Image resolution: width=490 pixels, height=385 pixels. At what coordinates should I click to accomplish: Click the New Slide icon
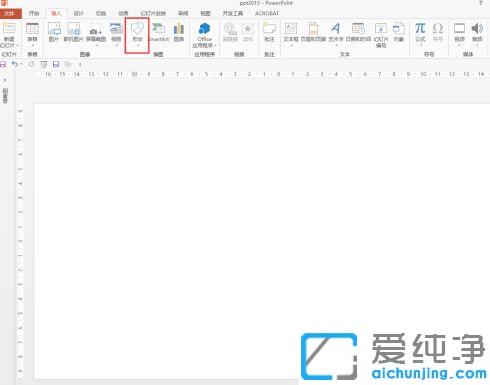[9, 29]
